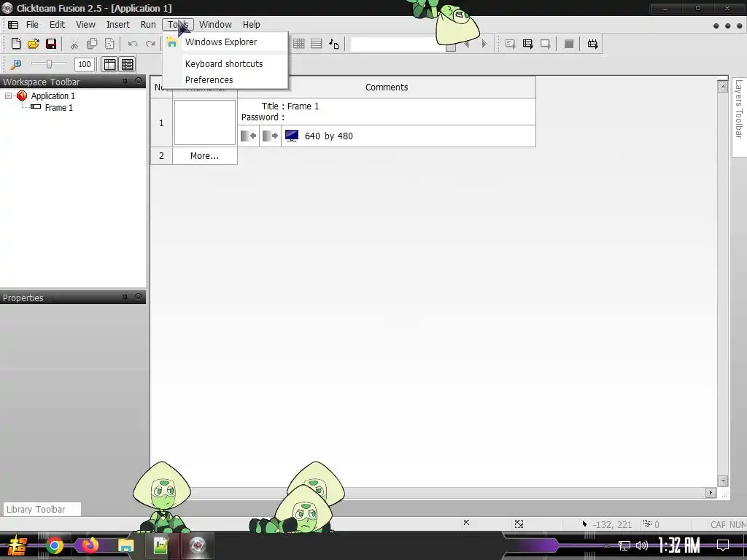Open the Insert menu

(118, 25)
